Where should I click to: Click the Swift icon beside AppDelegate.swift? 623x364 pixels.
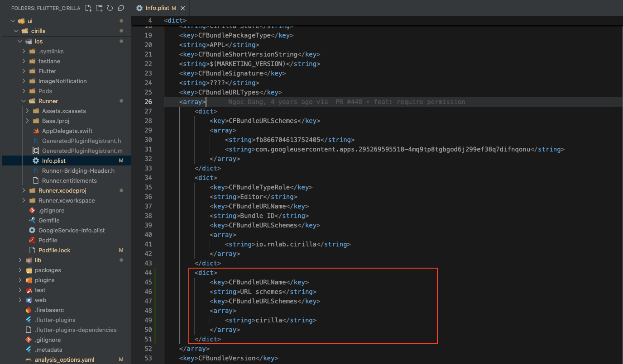tap(36, 131)
